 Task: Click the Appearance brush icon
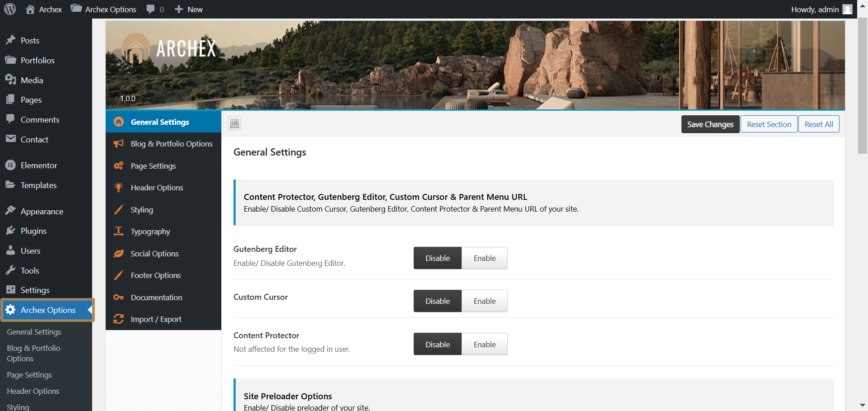pyautogui.click(x=11, y=211)
